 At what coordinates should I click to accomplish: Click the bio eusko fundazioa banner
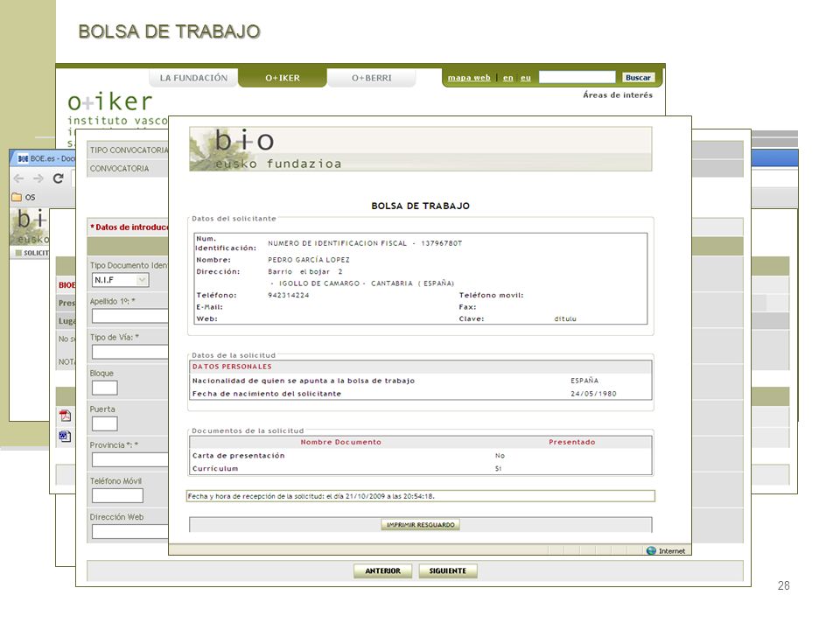pyautogui.click(x=421, y=149)
